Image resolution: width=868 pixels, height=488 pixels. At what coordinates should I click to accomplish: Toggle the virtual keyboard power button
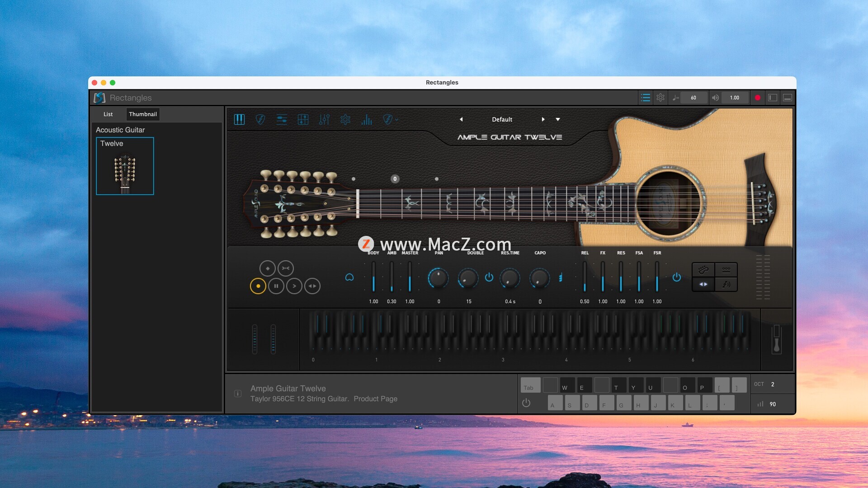click(x=526, y=403)
